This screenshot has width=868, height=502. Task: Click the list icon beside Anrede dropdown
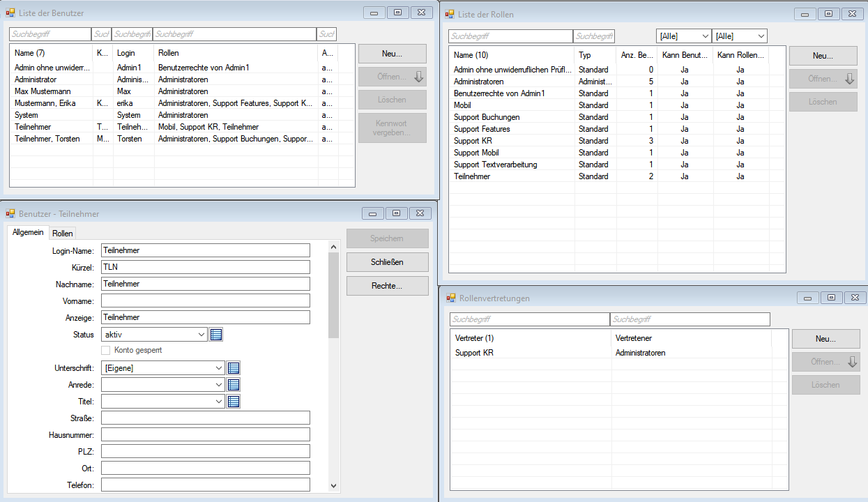[234, 385]
